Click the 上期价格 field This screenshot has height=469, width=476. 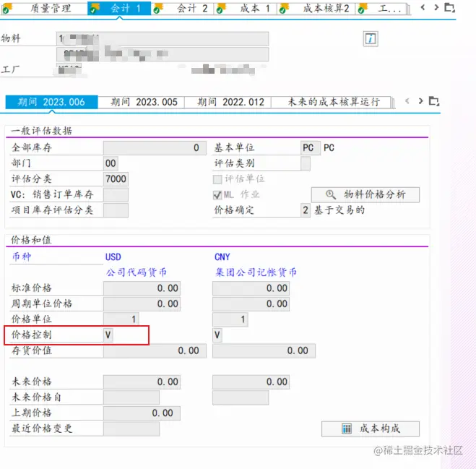click(142, 413)
